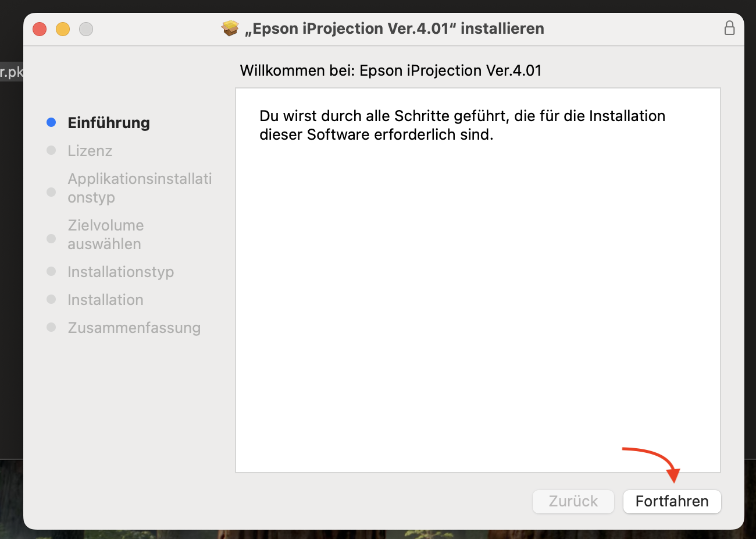Select the Einführung step in sidebar
Viewport: 756px width, 539px height.
click(109, 123)
